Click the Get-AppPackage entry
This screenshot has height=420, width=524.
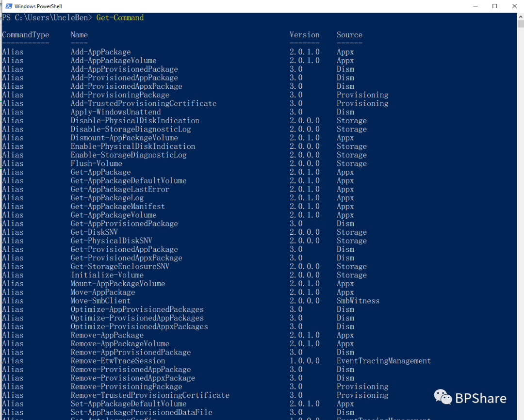[100, 172]
